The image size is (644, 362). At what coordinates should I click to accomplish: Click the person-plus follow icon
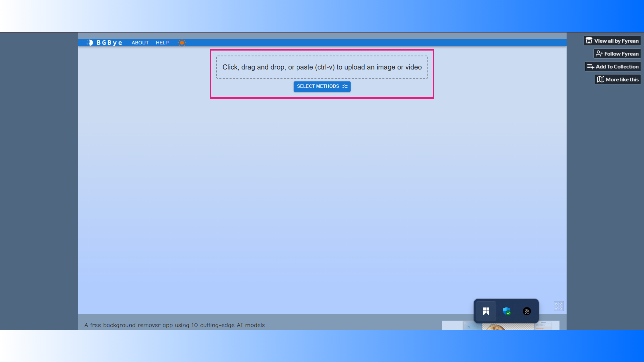(599, 54)
